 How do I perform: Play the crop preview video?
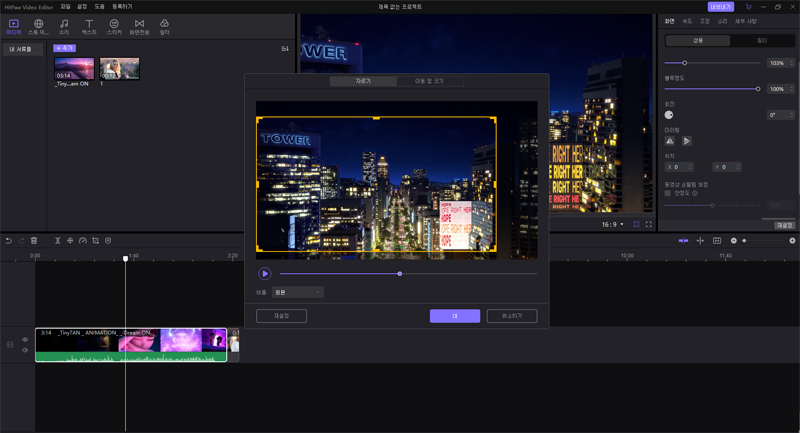click(264, 274)
